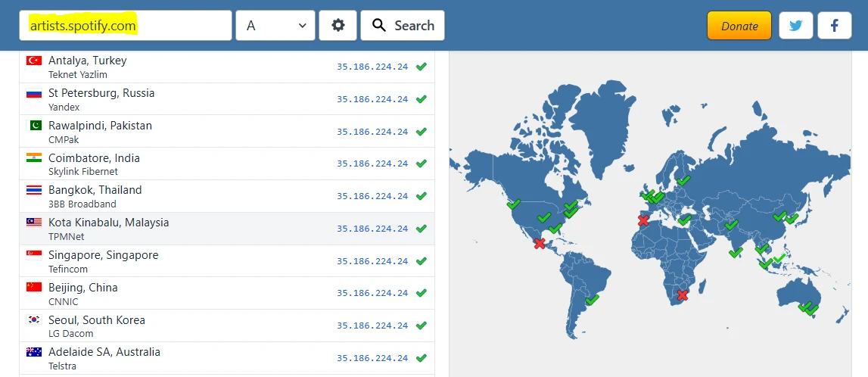The image size is (868, 377).
Task: Click the Turkey flag for Antalya
Action: pyautogui.click(x=34, y=61)
